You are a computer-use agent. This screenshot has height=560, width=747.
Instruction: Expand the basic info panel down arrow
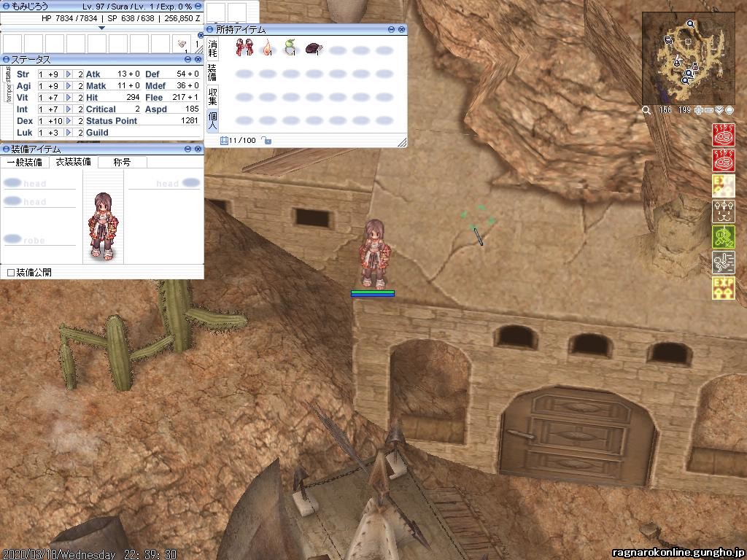click(101, 28)
